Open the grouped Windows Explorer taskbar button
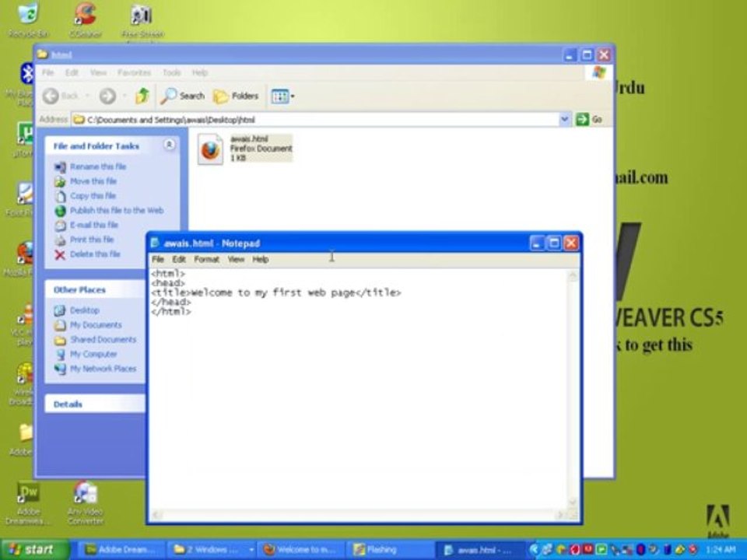The image size is (747, 560). click(212, 550)
